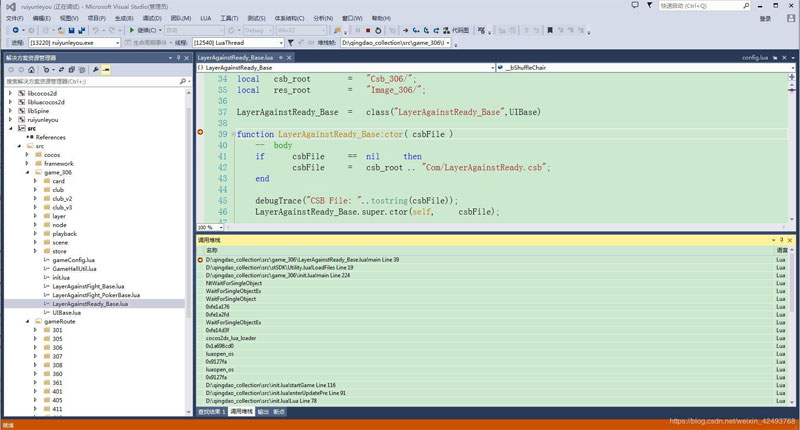Collapse the gameRoute folder
Screen dimensions: 800x430
coord(28,321)
